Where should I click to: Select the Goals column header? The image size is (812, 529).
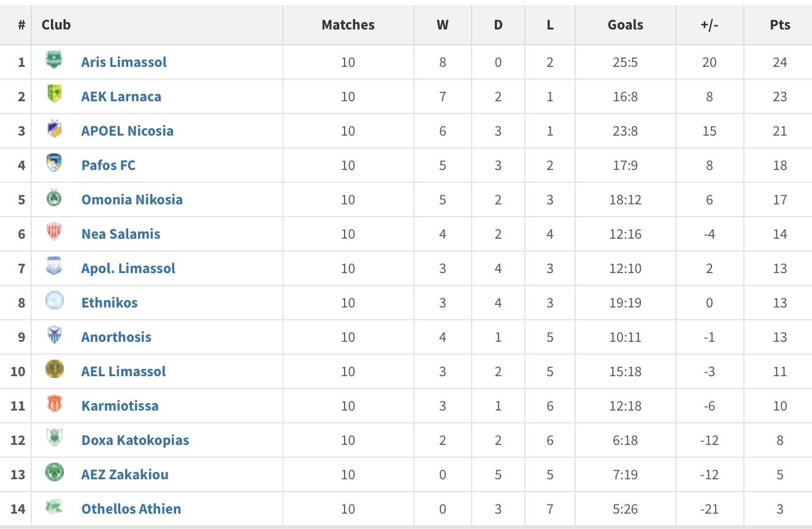[x=625, y=25]
